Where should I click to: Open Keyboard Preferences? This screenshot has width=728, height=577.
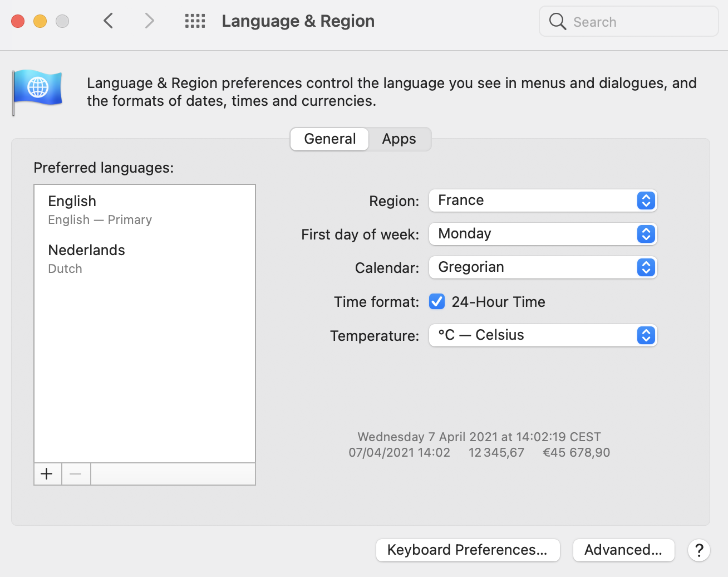tap(468, 550)
